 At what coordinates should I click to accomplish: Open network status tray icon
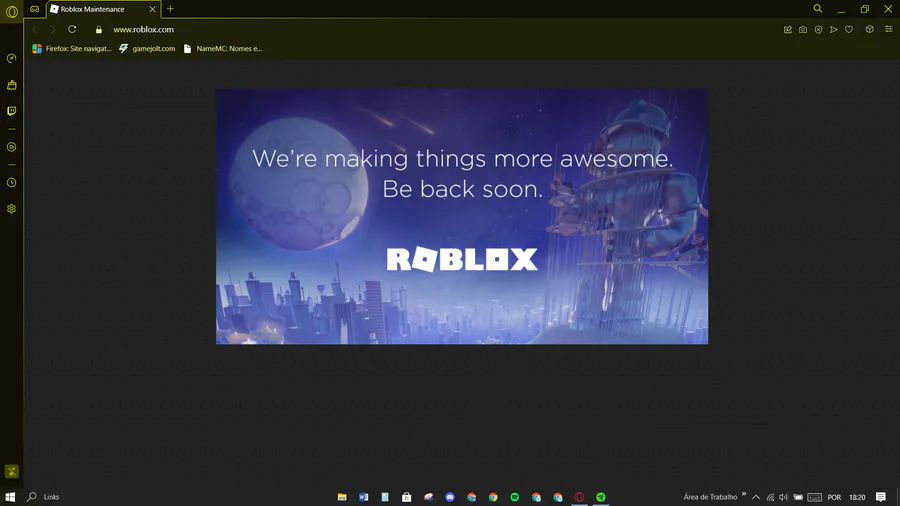click(770, 497)
